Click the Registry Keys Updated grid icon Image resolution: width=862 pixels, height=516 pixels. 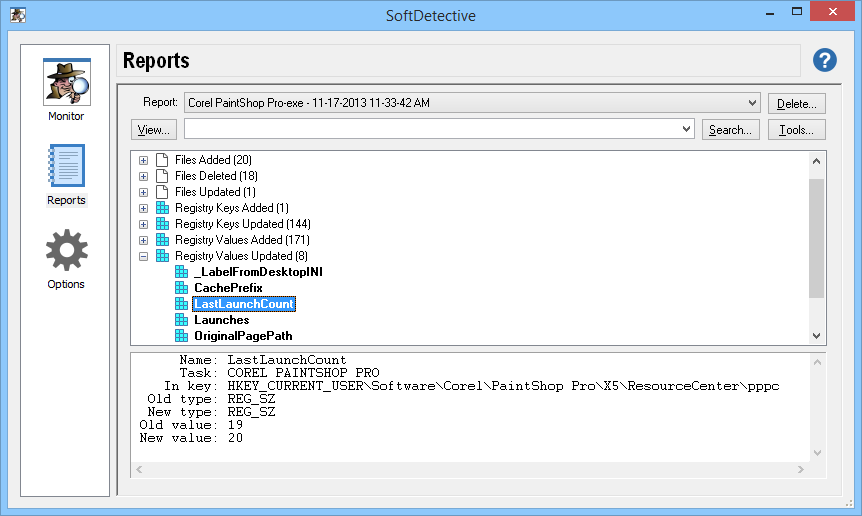162,224
